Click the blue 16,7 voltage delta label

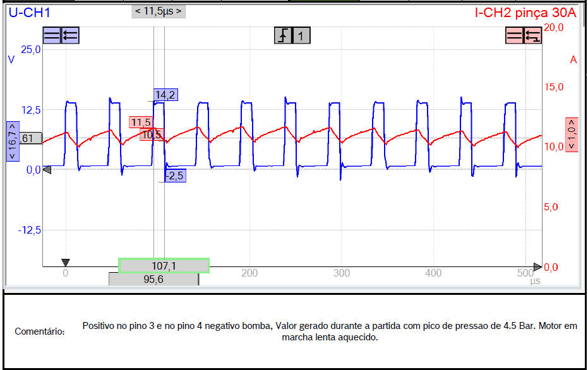click(x=12, y=142)
